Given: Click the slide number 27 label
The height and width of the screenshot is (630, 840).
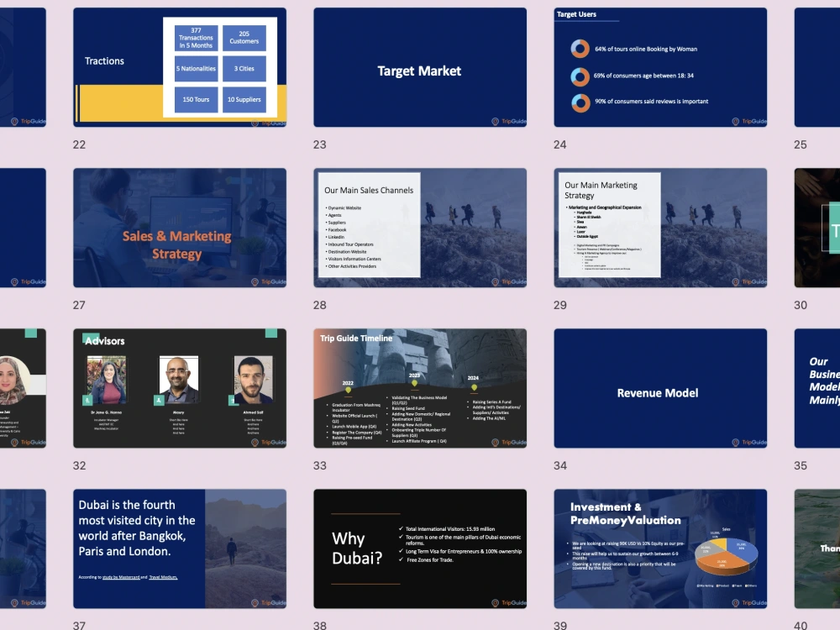Looking at the screenshot, I should click(x=79, y=305).
